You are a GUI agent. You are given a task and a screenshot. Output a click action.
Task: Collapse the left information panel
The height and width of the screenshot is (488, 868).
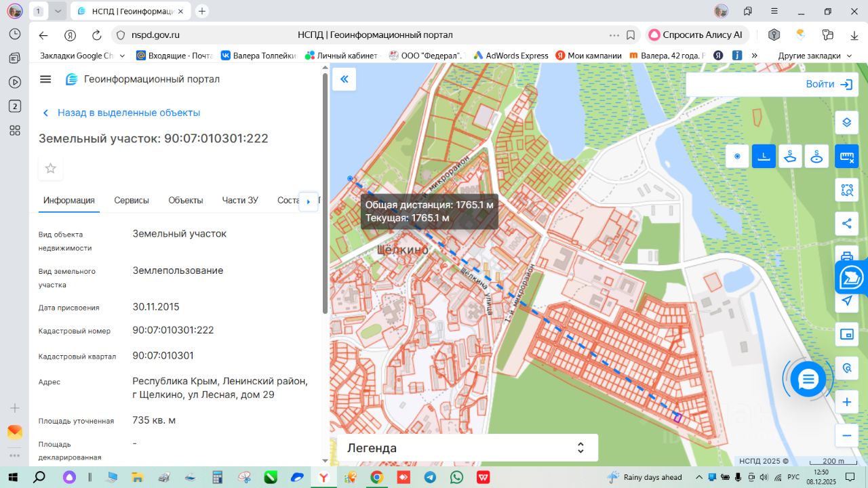tap(344, 79)
